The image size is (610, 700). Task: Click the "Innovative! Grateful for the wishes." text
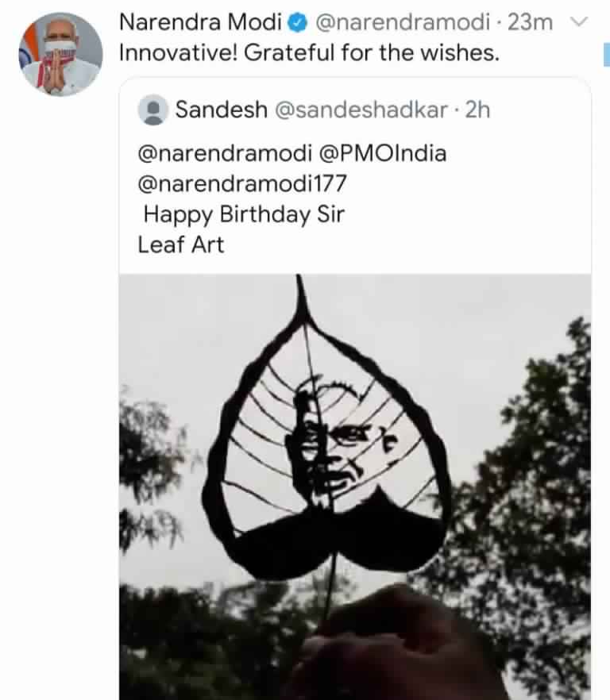(x=309, y=54)
